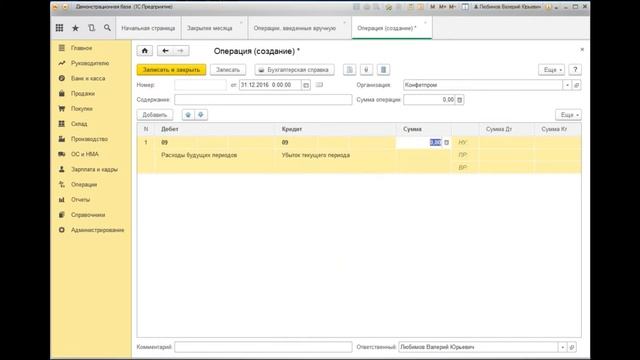Screen dimensions: 640x360
Task: Click Бухгалтерская справка button
Action: pyautogui.click(x=294, y=70)
